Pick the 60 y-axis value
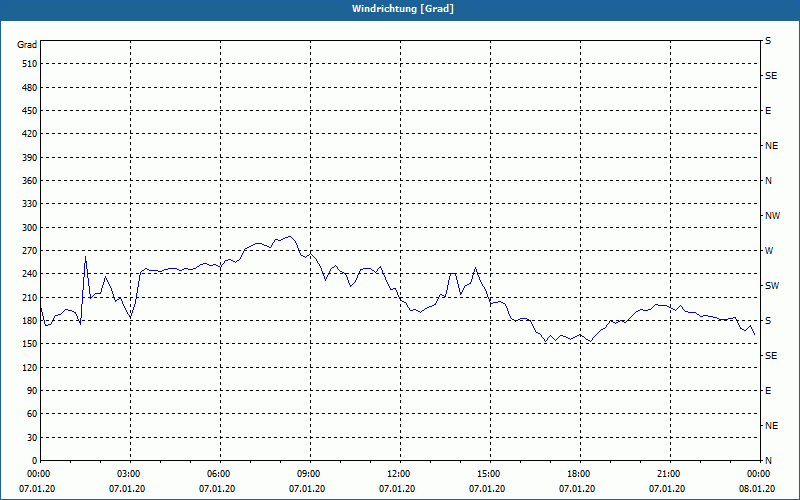 pyautogui.click(x=32, y=414)
